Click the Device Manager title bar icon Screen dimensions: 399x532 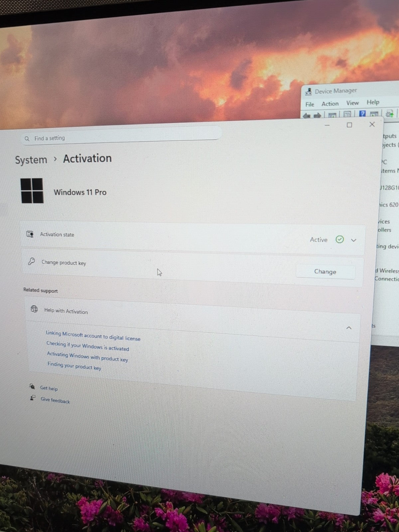point(309,92)
